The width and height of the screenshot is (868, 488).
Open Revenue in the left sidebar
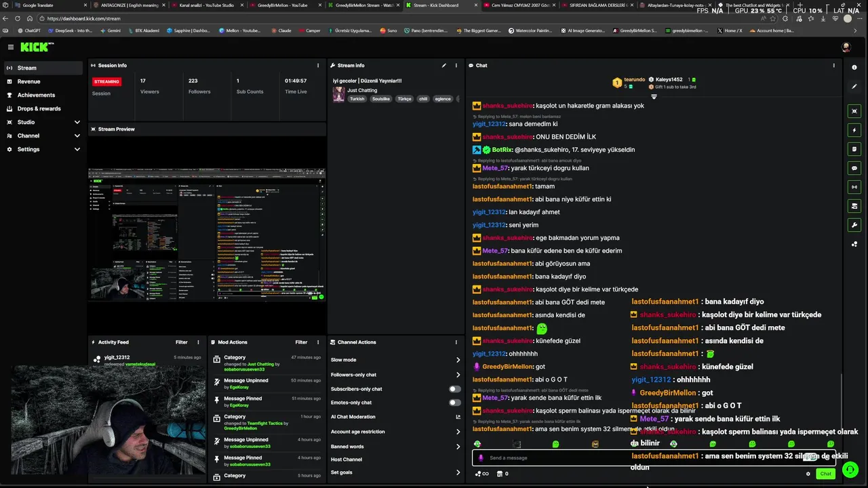coord(43,81)
